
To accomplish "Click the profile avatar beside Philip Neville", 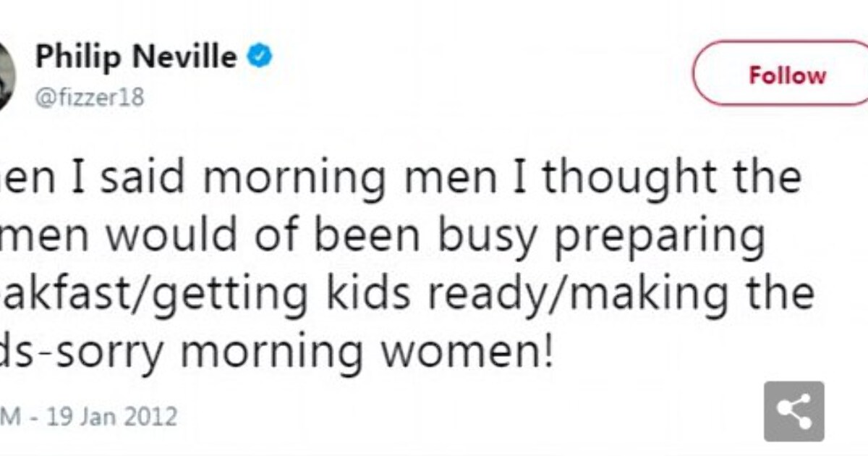I will click(6, 75).
